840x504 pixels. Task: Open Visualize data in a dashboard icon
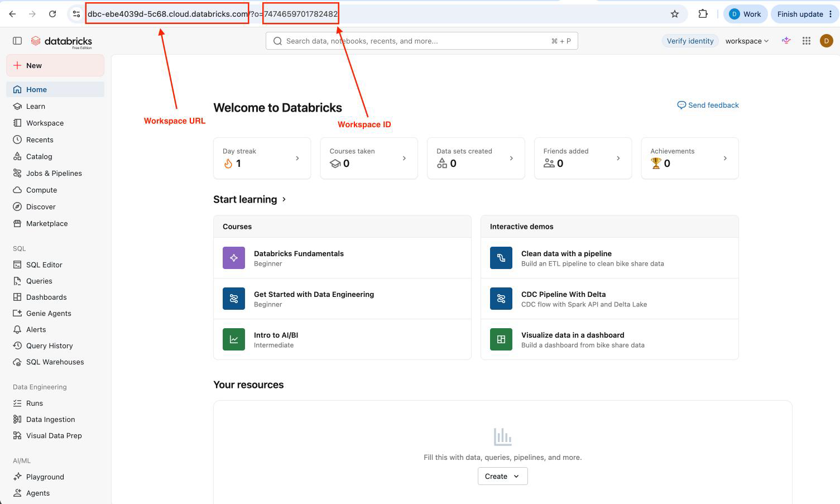[x=501, y=339]
